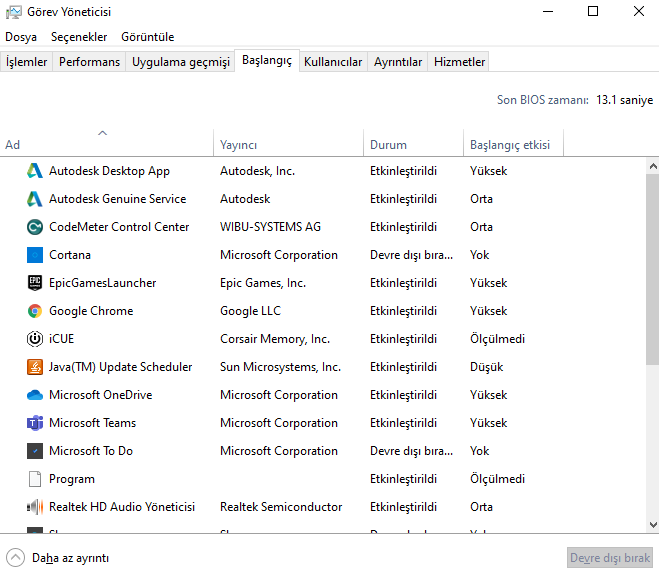Click the Java Update Scheduler icon
The image size is (659, 581).
35,367
